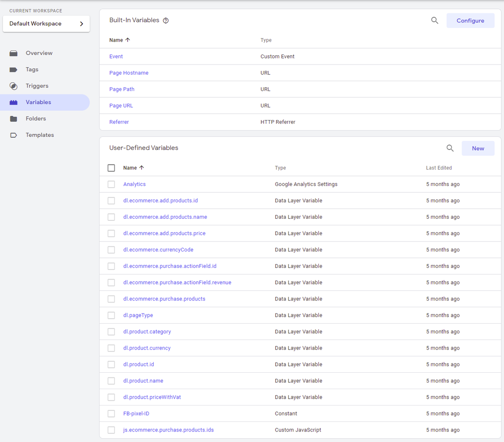Open dl.ecommerce.add.products.price variable
This screenshot has height=442, width=504.
point(164,233)
